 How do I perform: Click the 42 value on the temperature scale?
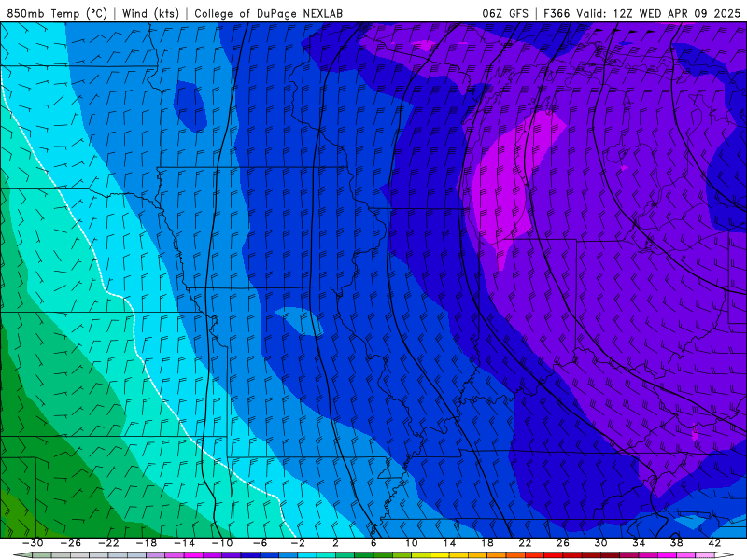click(714, 543)
